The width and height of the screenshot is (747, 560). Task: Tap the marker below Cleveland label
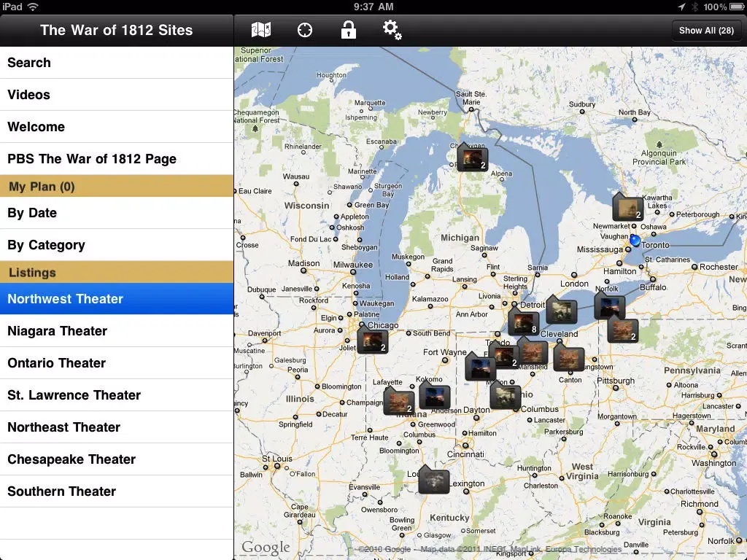(x=568, y=357)
